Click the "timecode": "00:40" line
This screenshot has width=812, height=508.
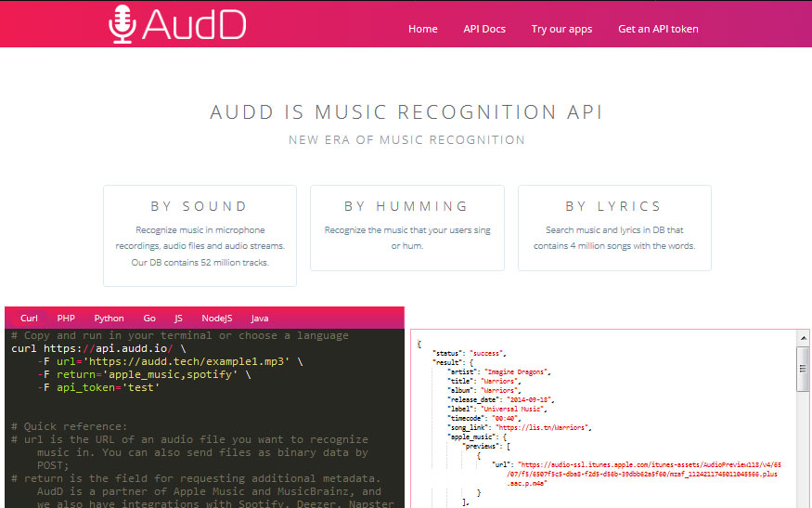484,418
